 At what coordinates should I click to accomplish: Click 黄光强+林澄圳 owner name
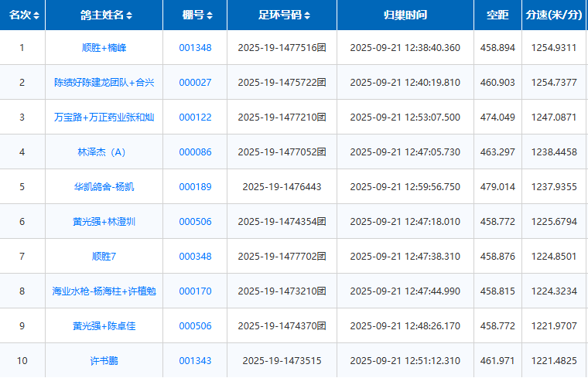tap(104, 222)
